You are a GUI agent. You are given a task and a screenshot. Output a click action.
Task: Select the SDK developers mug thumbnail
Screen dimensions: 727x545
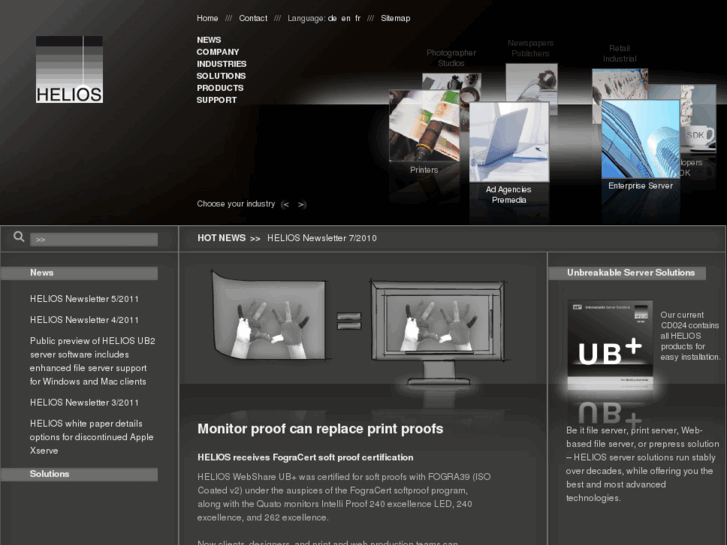pyautogui.click(x=699, y=119)
